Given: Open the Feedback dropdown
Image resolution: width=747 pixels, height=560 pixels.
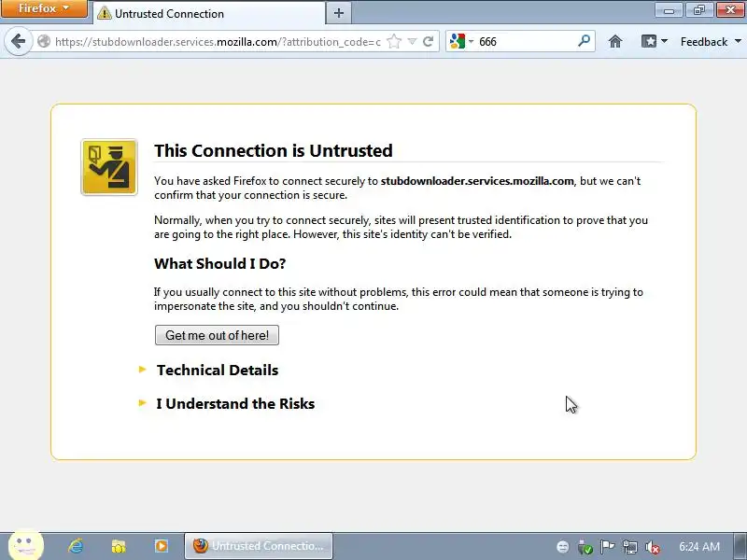Looking at the screenshot, I should (x=711, y=41).
